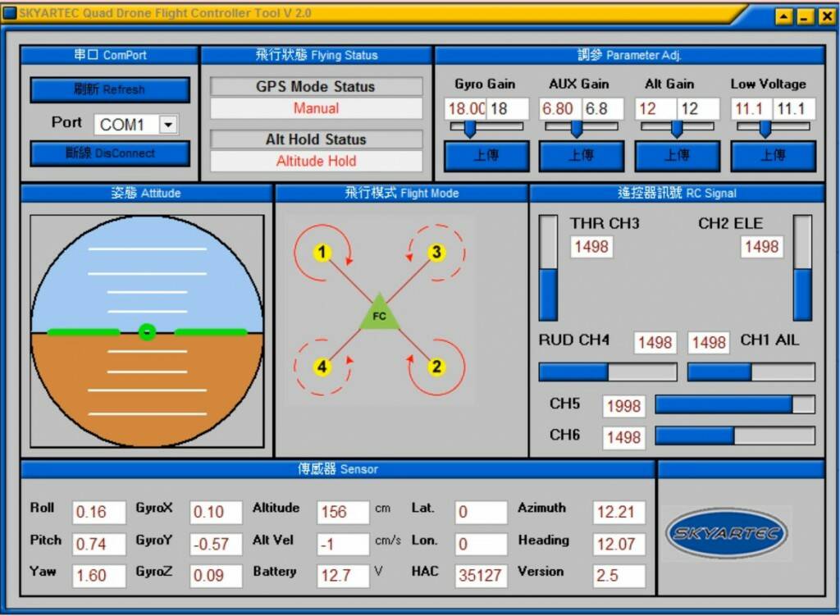Screen dimensions: 840x616
Task: Click the Alt Gain slider thumb
Action: (677, 129)
